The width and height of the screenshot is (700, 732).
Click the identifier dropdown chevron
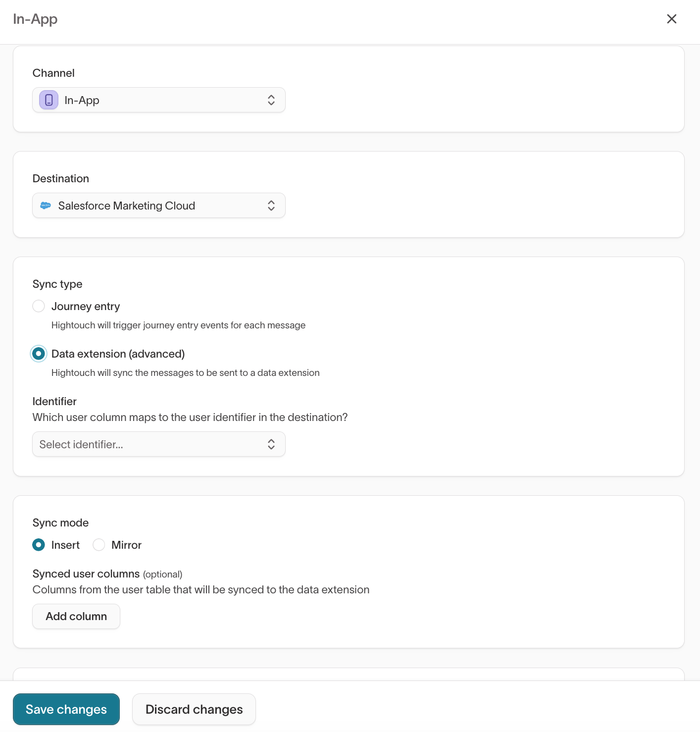tap(271, 444)
